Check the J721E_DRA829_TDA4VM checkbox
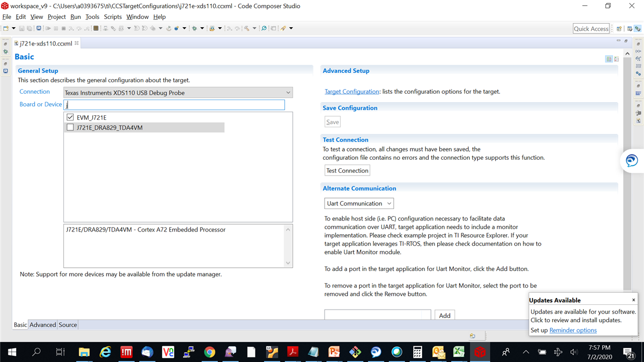Image resolution: width=644 pixels, height=362 pixels. point(70,127)
